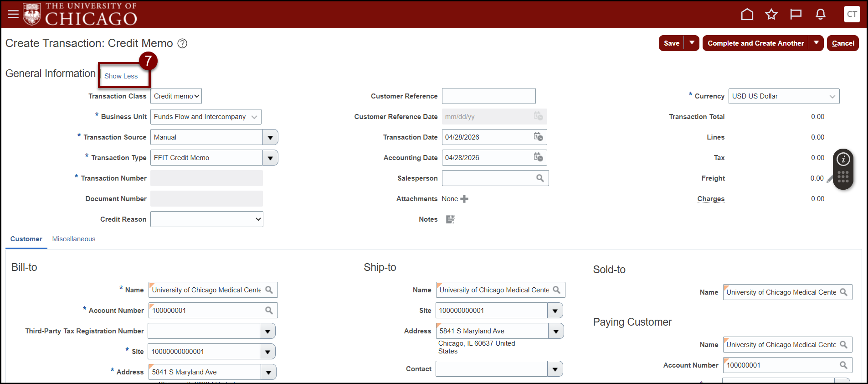868x384 pixels.
Task: Open the floating info panel icon
Action: point(843,159)
